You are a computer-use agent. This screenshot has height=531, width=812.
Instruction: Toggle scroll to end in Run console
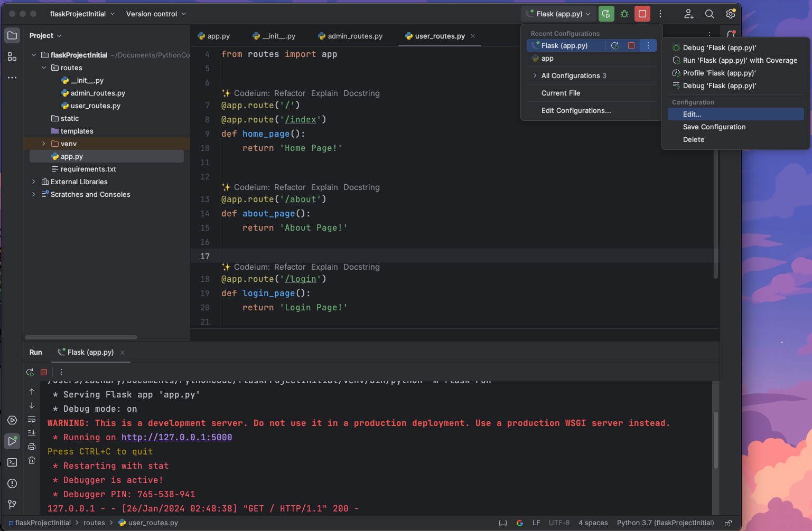32,433
